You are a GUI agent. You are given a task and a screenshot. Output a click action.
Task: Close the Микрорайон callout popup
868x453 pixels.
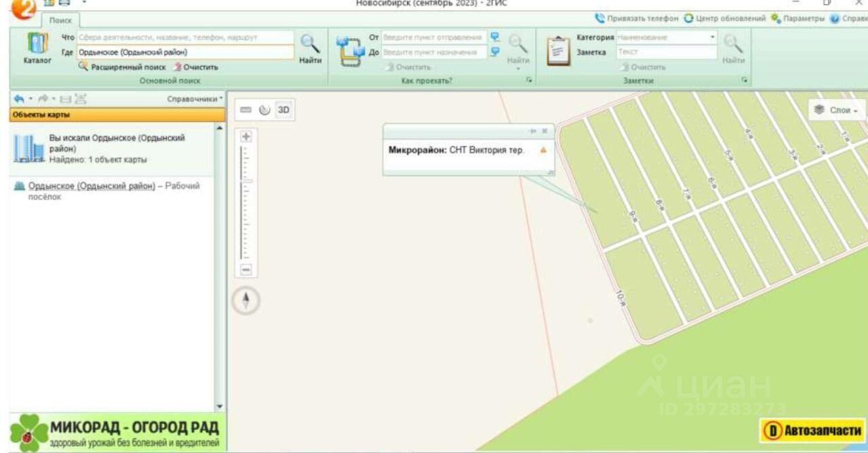pyautogui.click(x=543, y=130)
